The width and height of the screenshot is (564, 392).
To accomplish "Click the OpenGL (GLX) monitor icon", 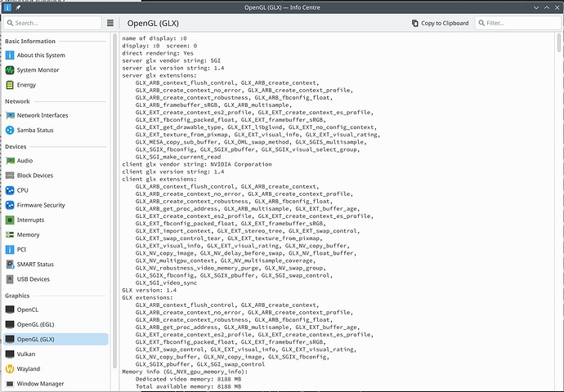I will coord(10,339).
